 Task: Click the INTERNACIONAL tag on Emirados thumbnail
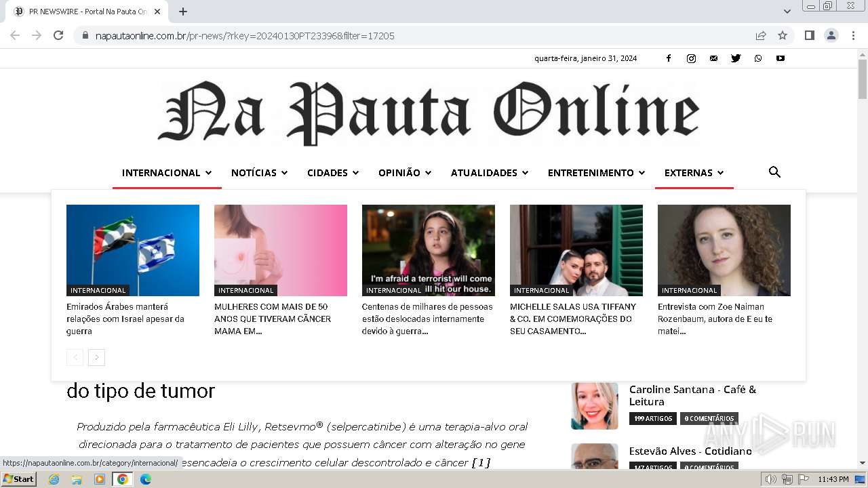(x=98, y=290)
